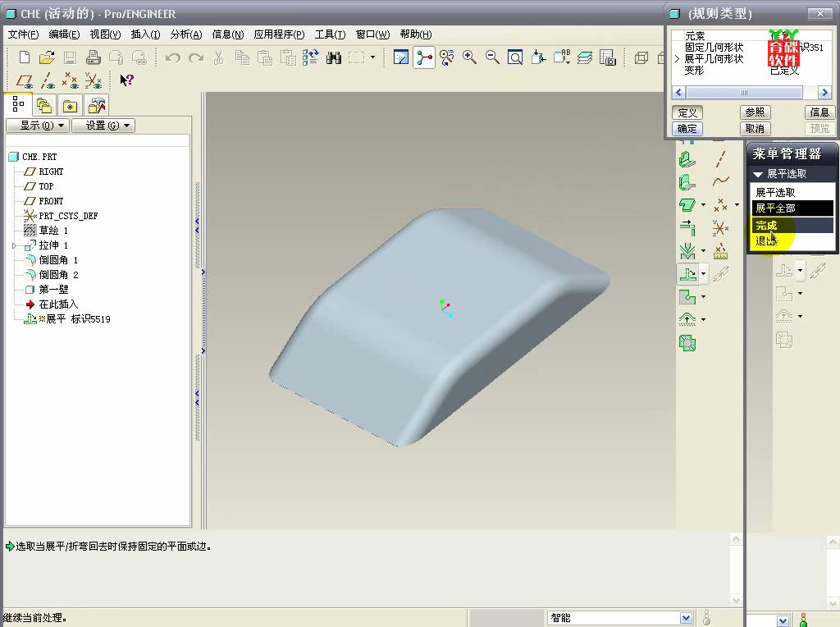Switch to the model tree tab
Screen dimensions: 840x627
click(x=18, y=104)
